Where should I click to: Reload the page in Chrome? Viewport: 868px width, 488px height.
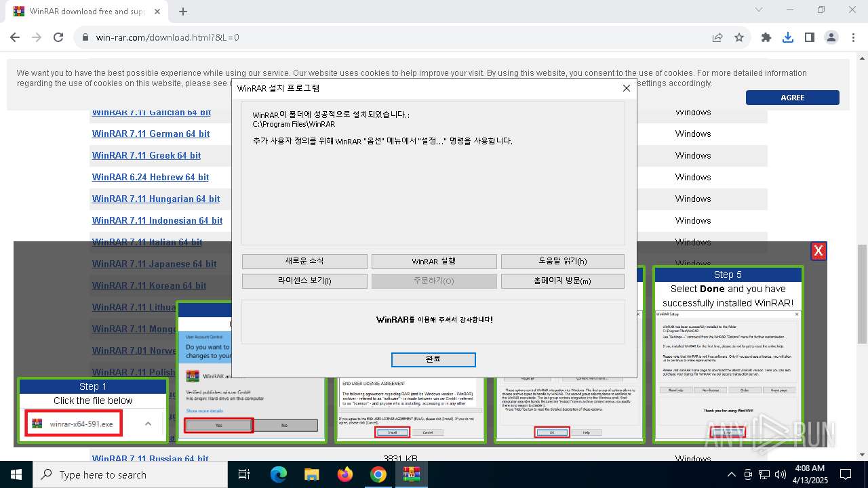[58, 37]
